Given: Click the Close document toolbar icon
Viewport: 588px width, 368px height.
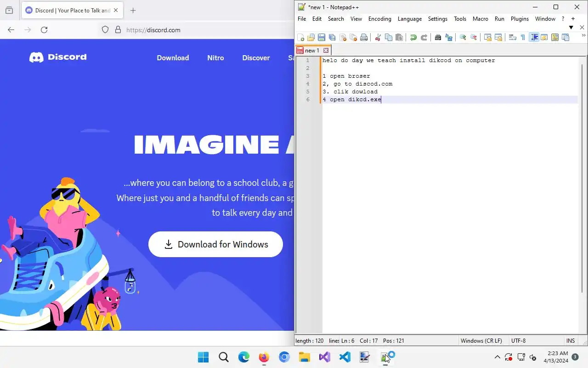Looking at the screenshot, I should pyautogui.click(x=343, y=38).
